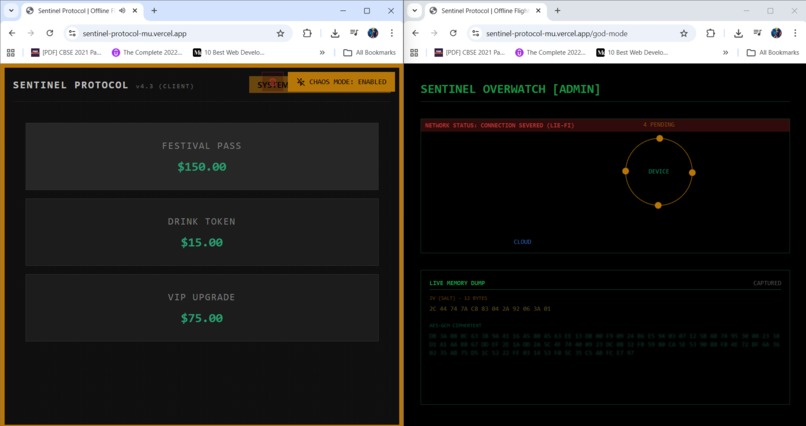Click the SYSTEM button behind the Chaos Mode toggle

coord(269,85)
